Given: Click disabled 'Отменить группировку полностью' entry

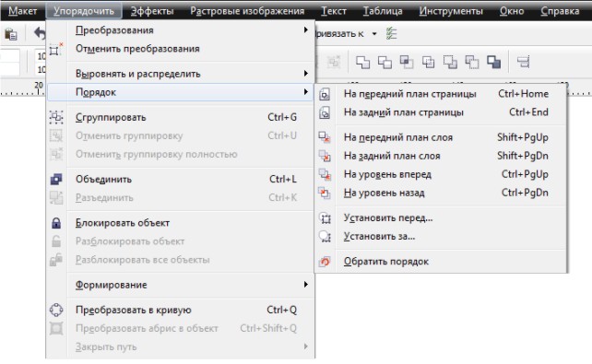Looking at the screenshot, I should [180, 154].
